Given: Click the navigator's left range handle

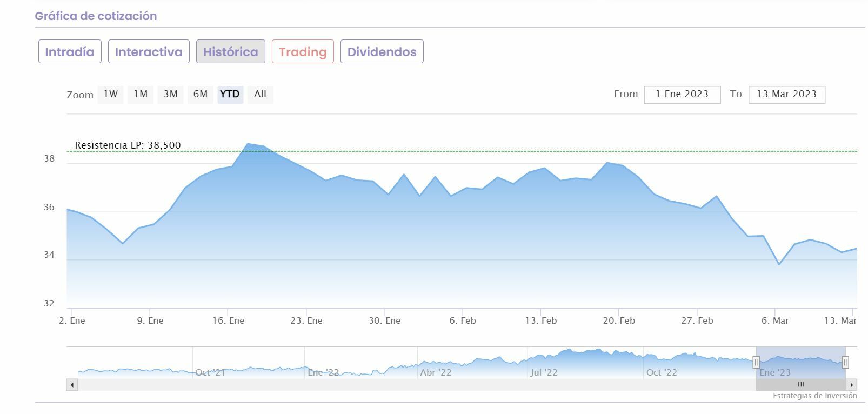Looking at the screenshot, I should pos(756,362).
